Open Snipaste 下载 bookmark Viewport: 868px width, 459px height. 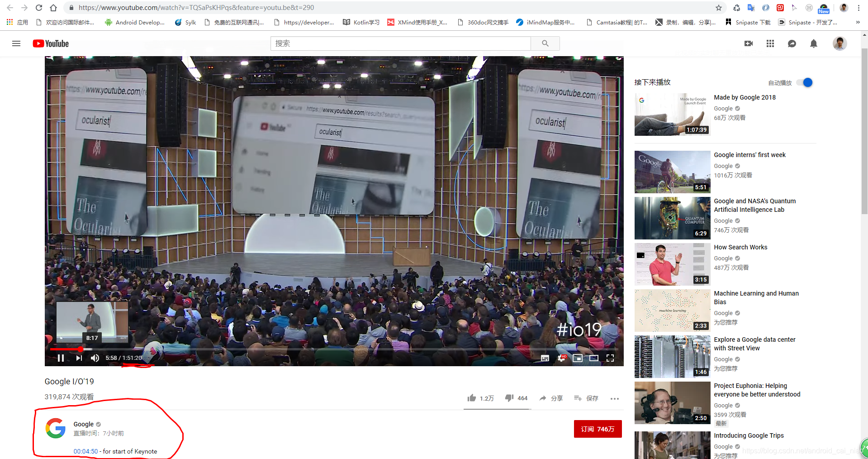(x=748, y=22)
